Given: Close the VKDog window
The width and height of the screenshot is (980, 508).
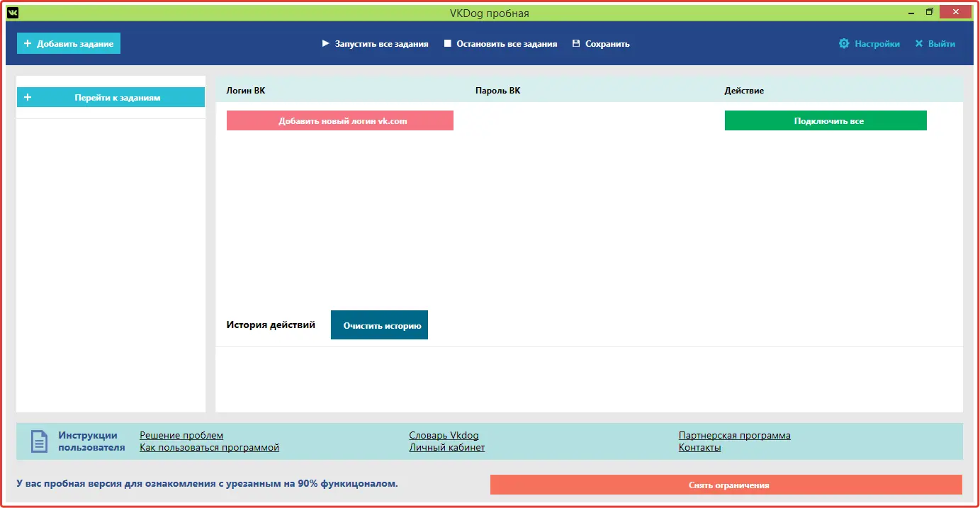Looking at the screenshot, I should [x=956, y=12].
